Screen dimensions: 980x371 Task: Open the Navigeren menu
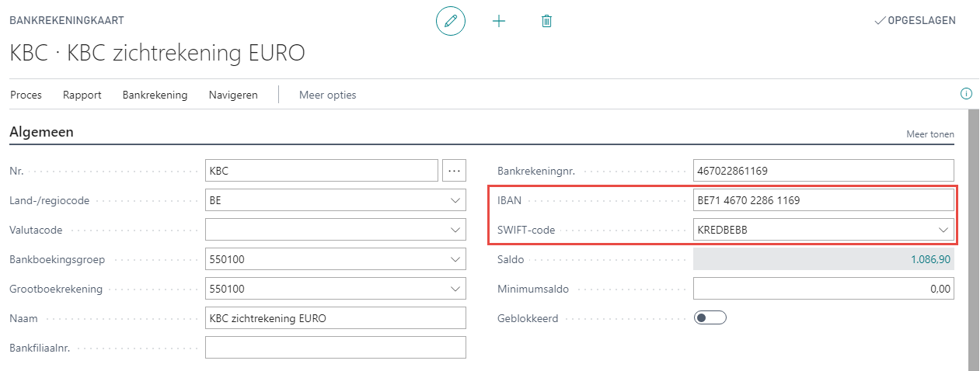click(233, 95)
